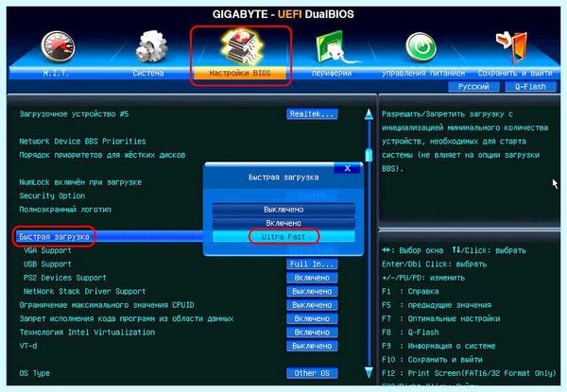Toggle CPUID maximum limit value
Viewport: 567px width, 392px height.
[x=312, y=305]
